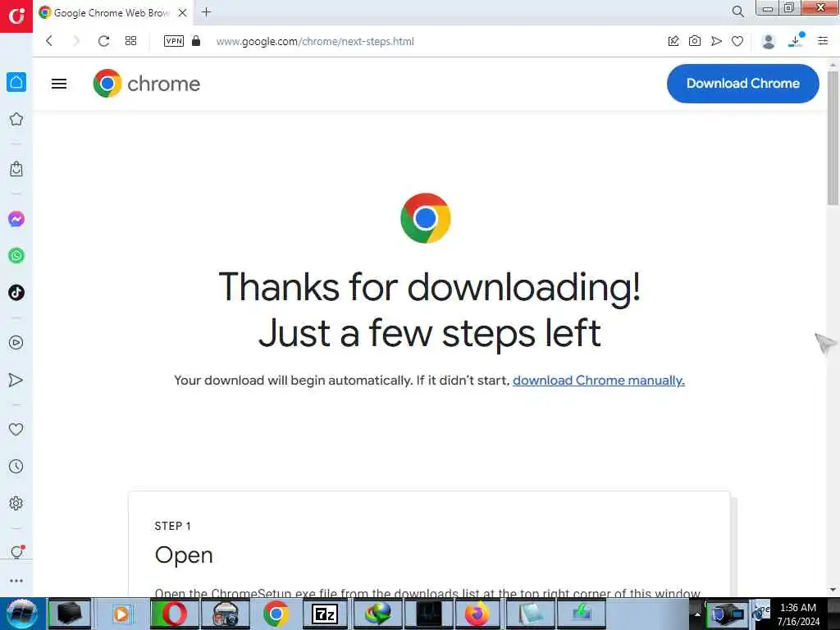
Task: Click the floating send arrow on page edge
Action: (x=825, y=343)
